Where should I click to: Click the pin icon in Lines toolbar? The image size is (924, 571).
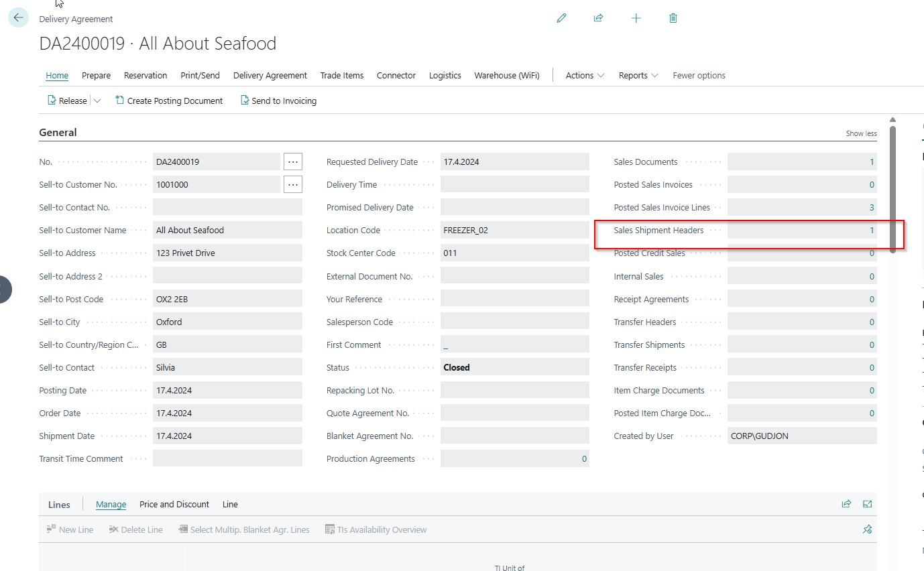click(x=867, y=529)
